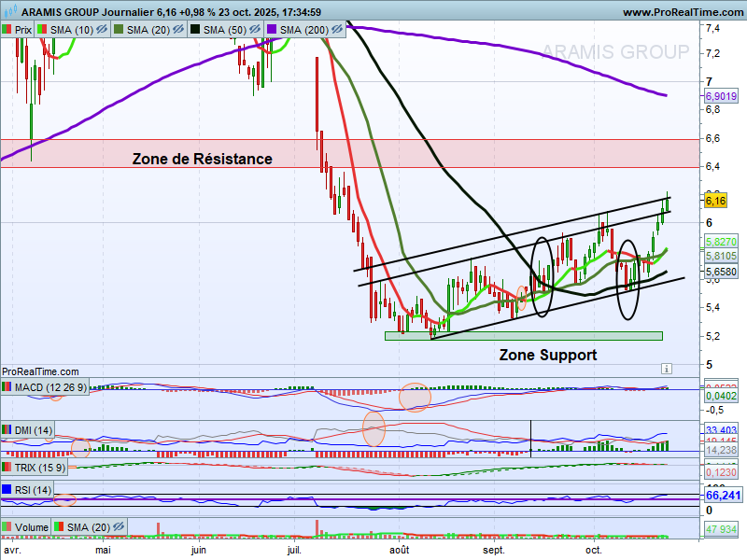The height and width of the screenshot is (560, 747).
Task: Open TRIX (15 9) indicator settings
Action: coord(39,468)
